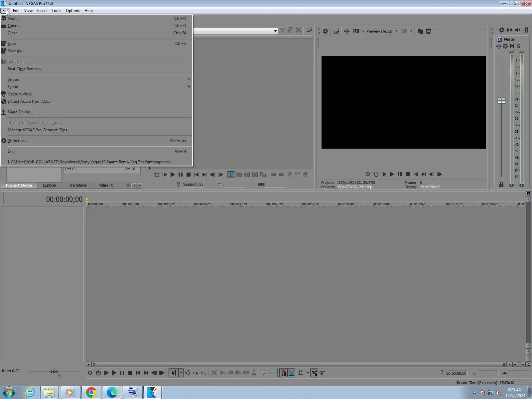This screenshot has height=399, width=532.
Task: Mute the Master bus
Action: pyautogui.click(x=512, y=46)
